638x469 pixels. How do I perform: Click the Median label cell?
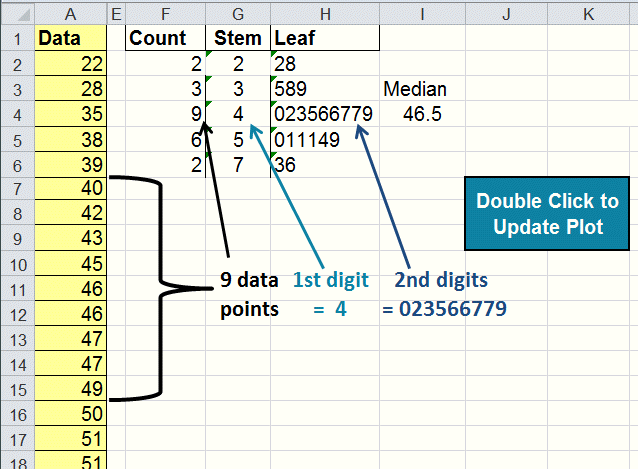422,88
